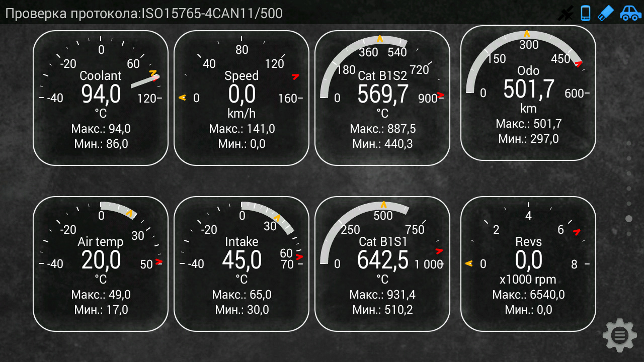The width and height of the screenshot is (644, 362).
Task: Open the Speed km/h gauge
Action: 242,98
